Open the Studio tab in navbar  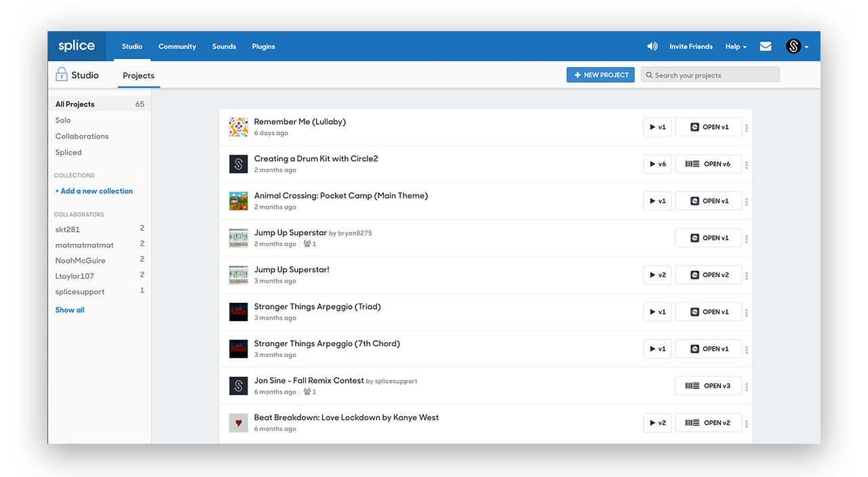point(132,47)
